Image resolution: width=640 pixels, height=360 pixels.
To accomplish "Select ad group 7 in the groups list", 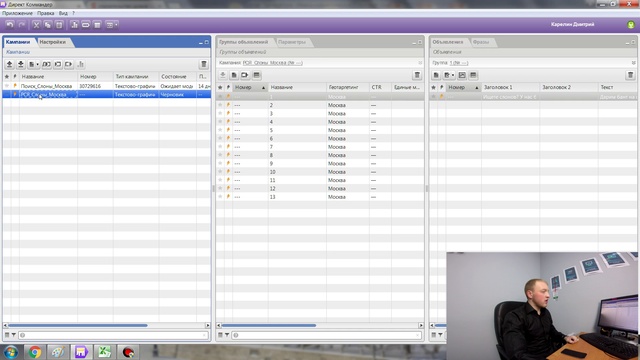I will [320, 147].
